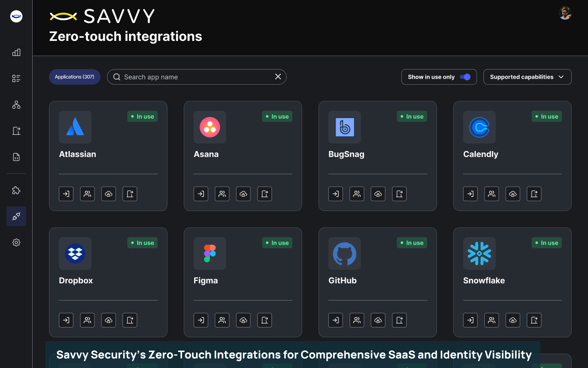588x368 pixels.
Task: Select the Applications (307) tab
Action: coord(75,77)
